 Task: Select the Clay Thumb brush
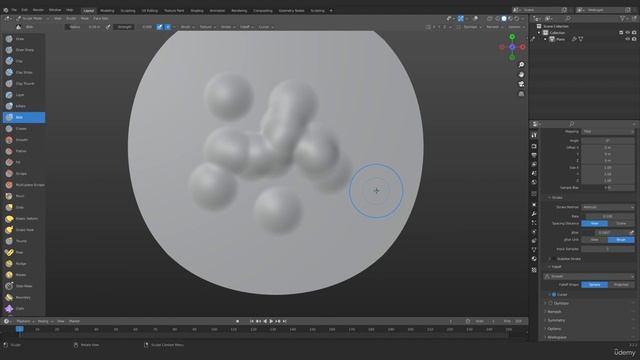(24, 84)
